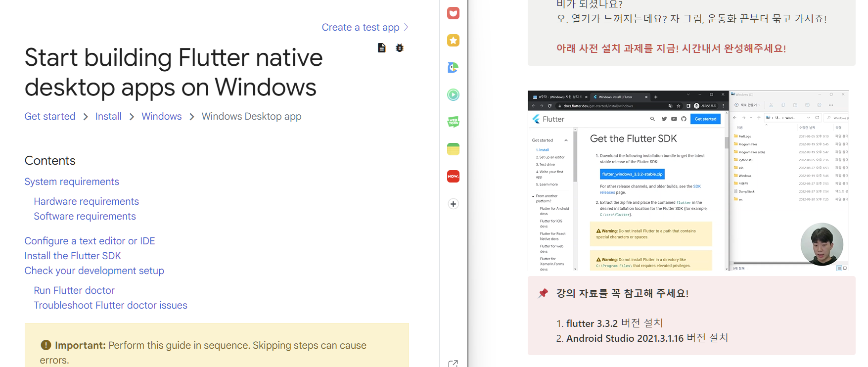Click the 'Important:' warning notice text
The width and height of the screenshot is (868, 367).
(x=203, y=352)
